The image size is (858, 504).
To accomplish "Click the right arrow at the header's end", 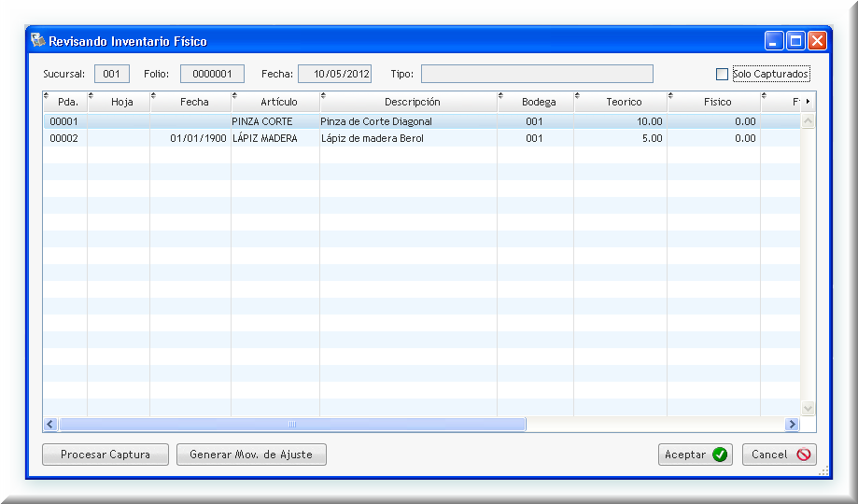I will 807,101.
